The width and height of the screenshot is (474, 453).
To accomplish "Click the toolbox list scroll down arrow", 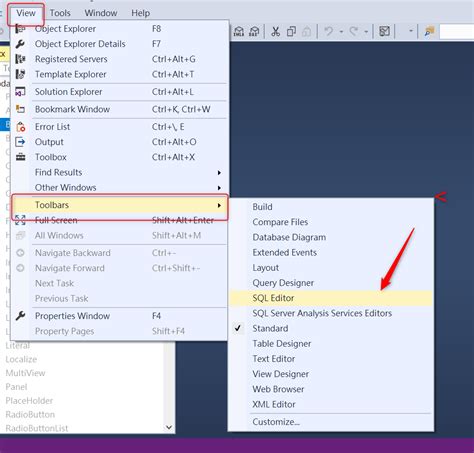I will (169, 427).
